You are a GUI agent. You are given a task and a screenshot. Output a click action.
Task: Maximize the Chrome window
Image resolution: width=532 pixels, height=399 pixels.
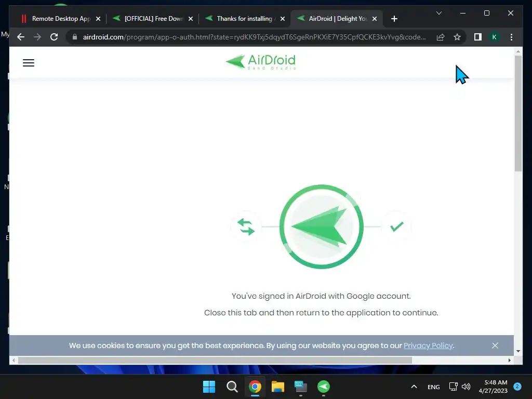[486, 13]
